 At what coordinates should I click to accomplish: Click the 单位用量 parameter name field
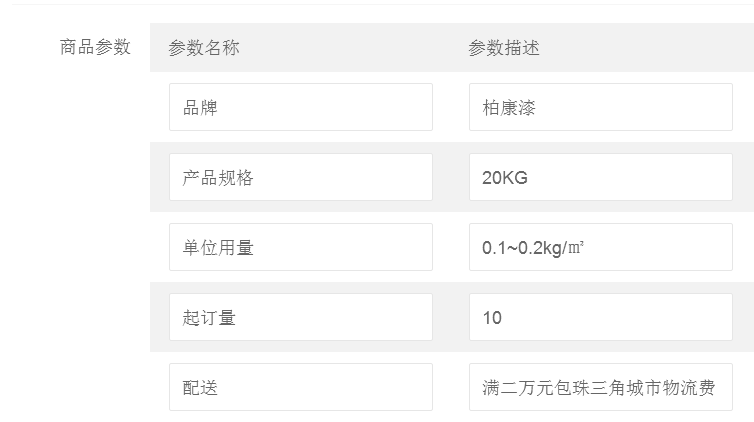tap(300, 247)
